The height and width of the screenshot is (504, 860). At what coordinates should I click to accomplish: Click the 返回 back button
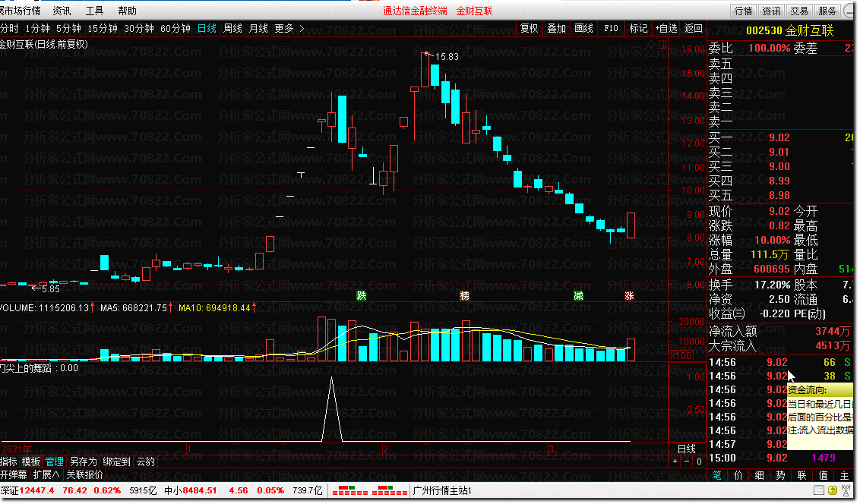(x=694, y=29)
